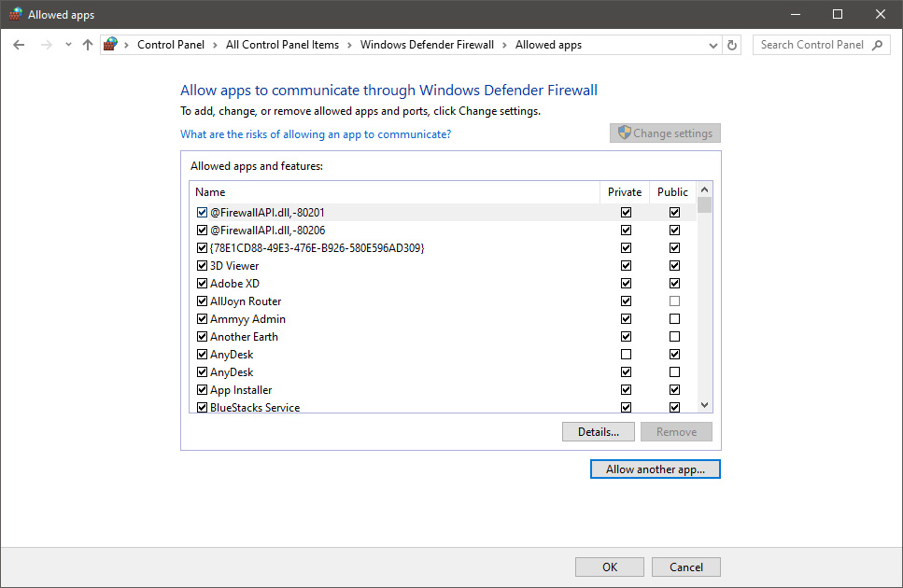Select the {78E1CD88-49E3-476E-B926-580E596AD309} row text
The width and height of the screenshot is (903, 588).
click(317, 248)
